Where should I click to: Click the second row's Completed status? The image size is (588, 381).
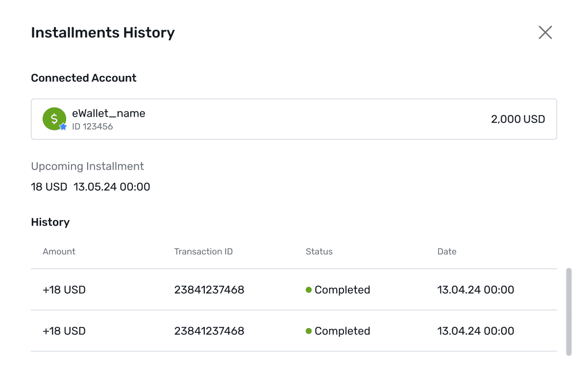tap(338, 331)
